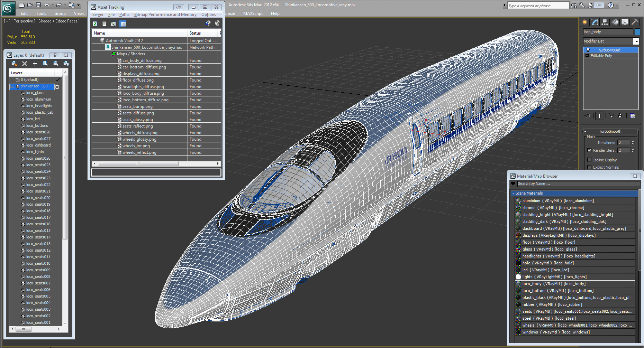This screenshot has width=644, height=348.
Task: Click Configure Modifier Sets icon
Action: coord(632,116)
